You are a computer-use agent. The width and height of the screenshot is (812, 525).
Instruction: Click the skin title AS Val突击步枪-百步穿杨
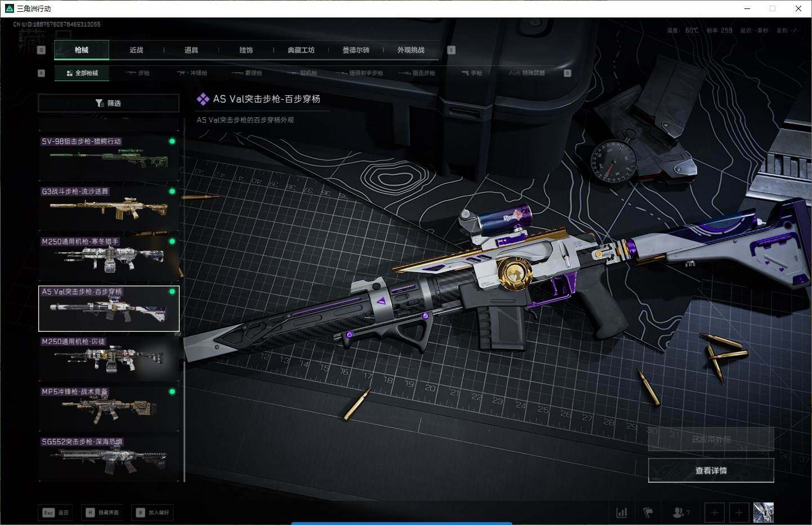click(266, 99)
